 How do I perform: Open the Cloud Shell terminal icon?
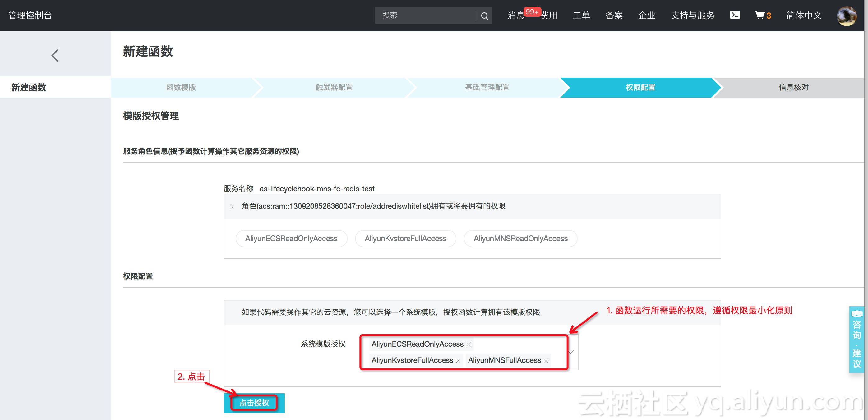click(735, 15)
